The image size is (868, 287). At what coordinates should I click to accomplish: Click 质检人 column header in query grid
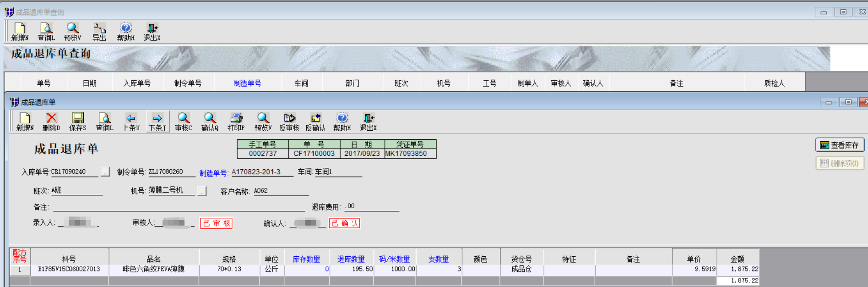(x=775, y=83)
